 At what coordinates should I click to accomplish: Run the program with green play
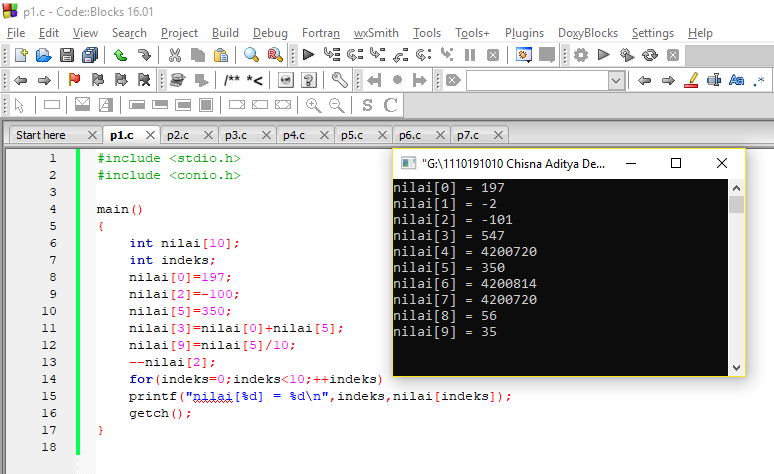[603, 54]
